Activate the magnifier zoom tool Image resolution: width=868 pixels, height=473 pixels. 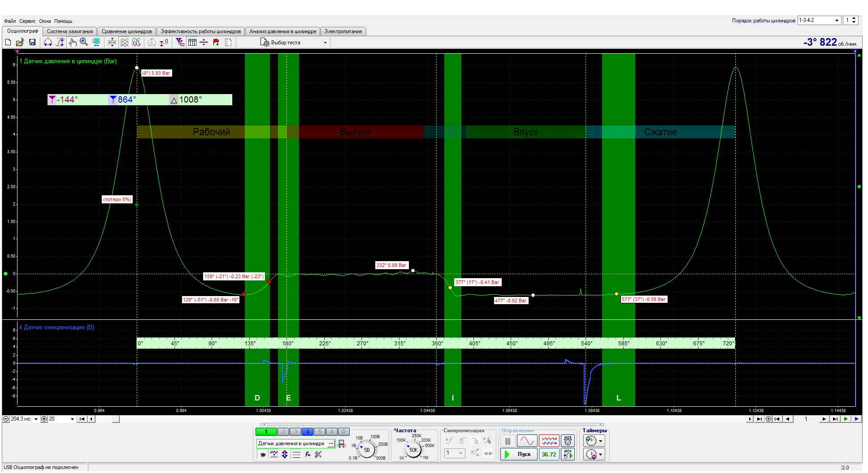pyautogui.click(x=84, y=43)
